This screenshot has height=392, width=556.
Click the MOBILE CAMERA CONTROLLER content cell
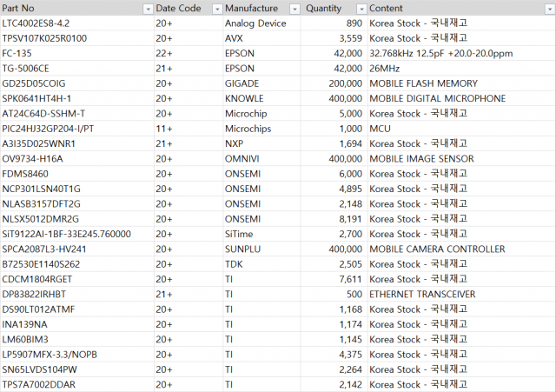(461, 249)
